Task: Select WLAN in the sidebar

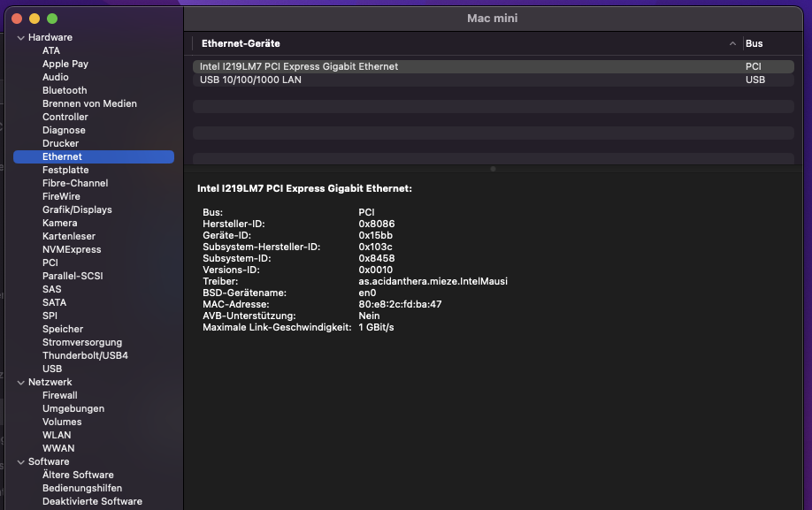Action: point(57,435)
